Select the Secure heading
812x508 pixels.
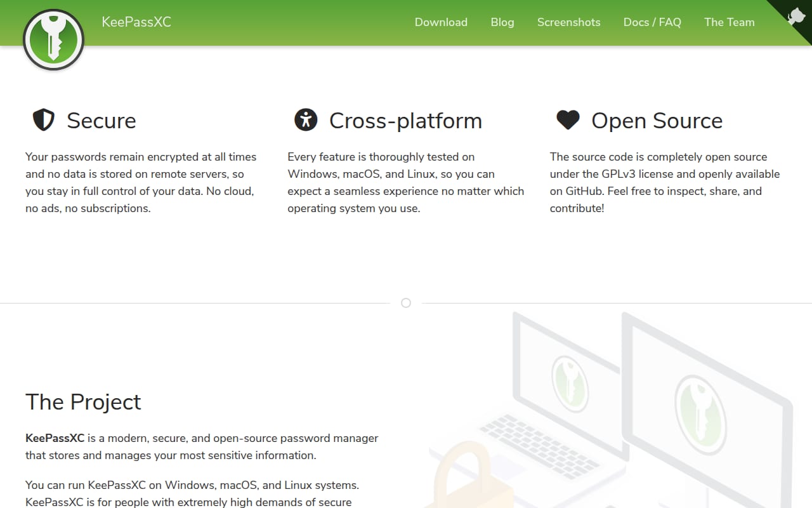[x=101, y=121]
